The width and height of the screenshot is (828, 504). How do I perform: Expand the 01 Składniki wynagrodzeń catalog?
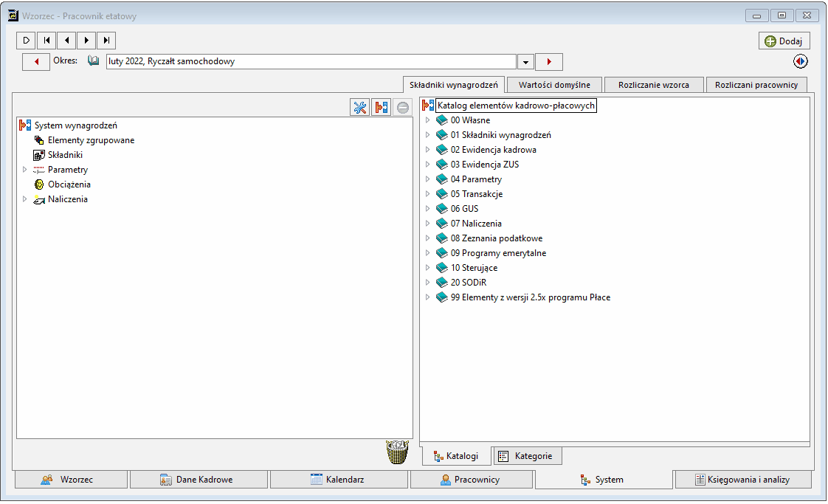coord(427,135)
